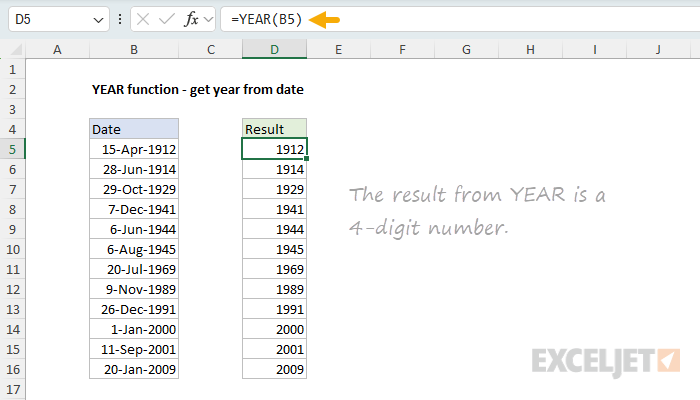Image resolution: width=700 pixels, height=400 pixels.
Task: Click the three-dot handle beside Name Box
Action: (x=120, y=19)
